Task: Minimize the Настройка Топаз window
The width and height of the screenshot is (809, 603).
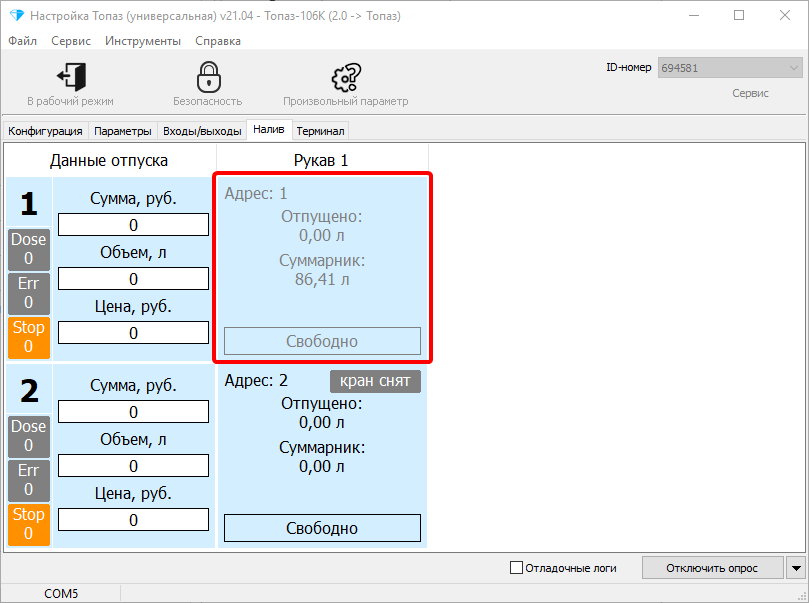Action: (694, 15)
